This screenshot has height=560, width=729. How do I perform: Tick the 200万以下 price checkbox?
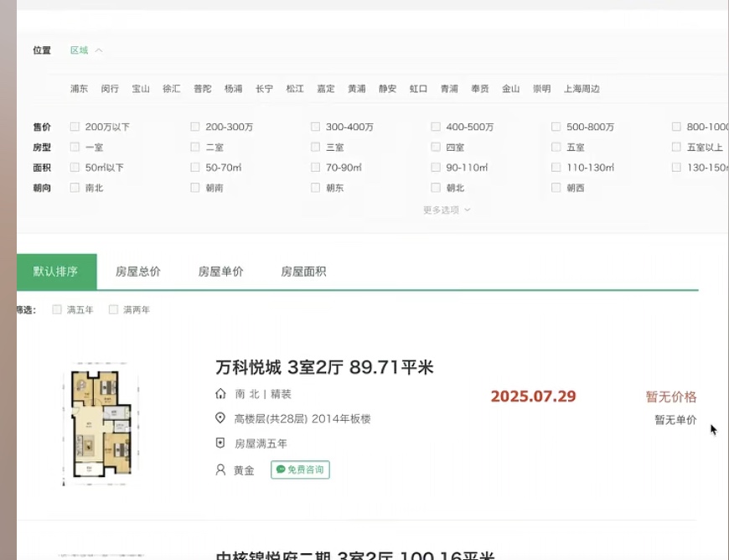(x=75, y=127)
